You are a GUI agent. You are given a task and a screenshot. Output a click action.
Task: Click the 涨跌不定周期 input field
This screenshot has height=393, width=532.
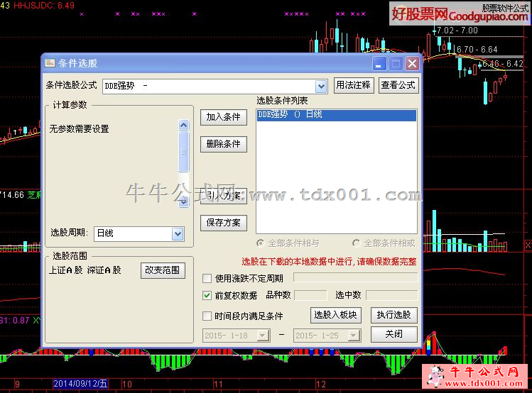(355, 277)
